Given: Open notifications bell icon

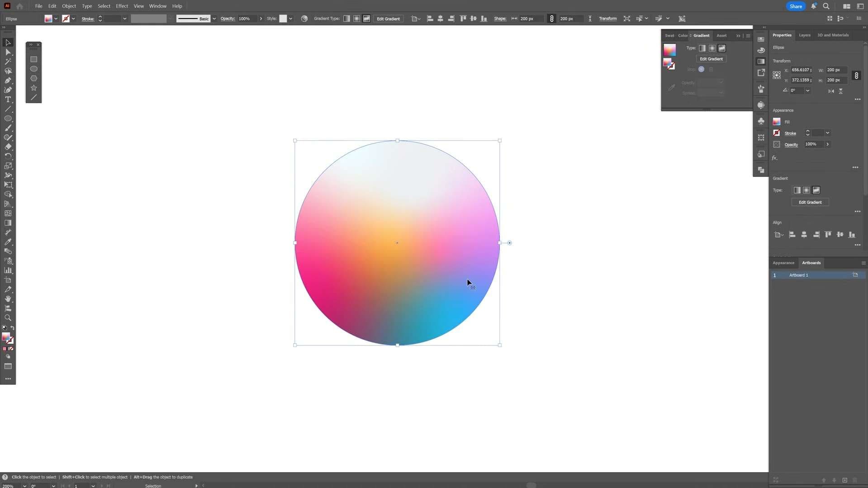Looking at the screenshot, I should pyautogui.click(x=813, y=6).
